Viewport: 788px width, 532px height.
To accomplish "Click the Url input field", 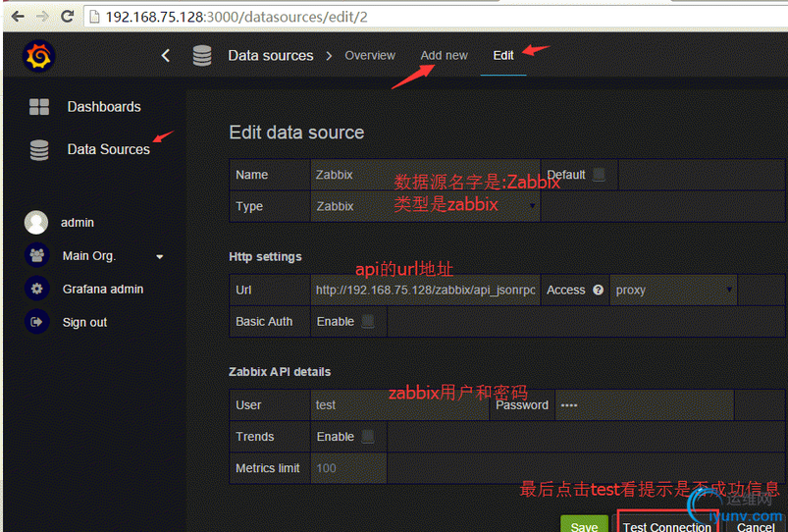I will [x=425, y=290].
